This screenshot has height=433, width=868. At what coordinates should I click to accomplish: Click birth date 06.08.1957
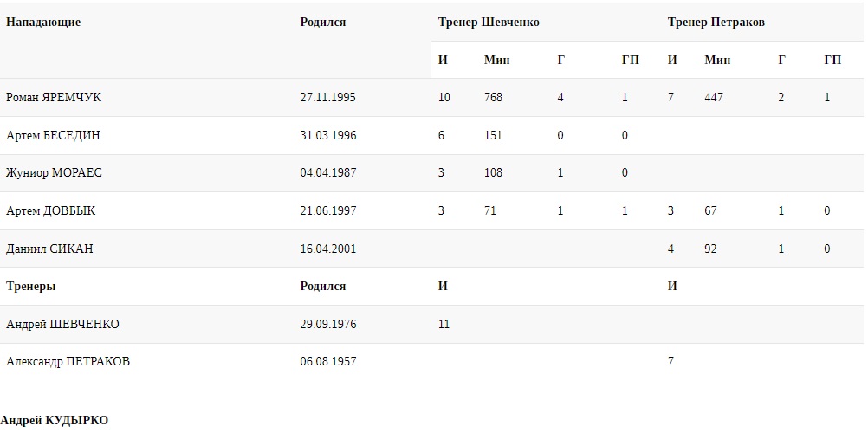[327, 362]
